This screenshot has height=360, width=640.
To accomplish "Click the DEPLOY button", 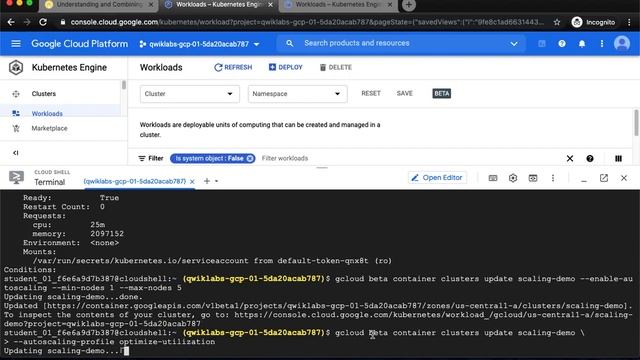I will pyautogui.click(x=285, y=67).
